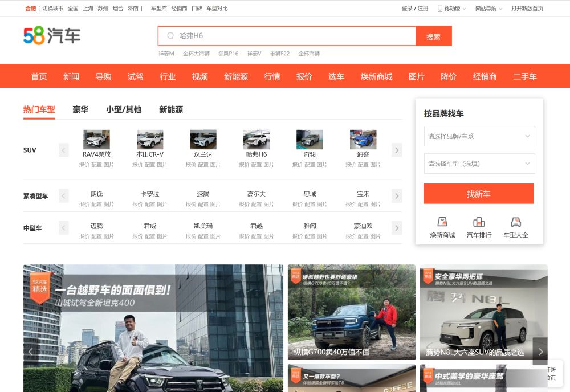Expand the 网站导航 dropdown

coord(487,8)
